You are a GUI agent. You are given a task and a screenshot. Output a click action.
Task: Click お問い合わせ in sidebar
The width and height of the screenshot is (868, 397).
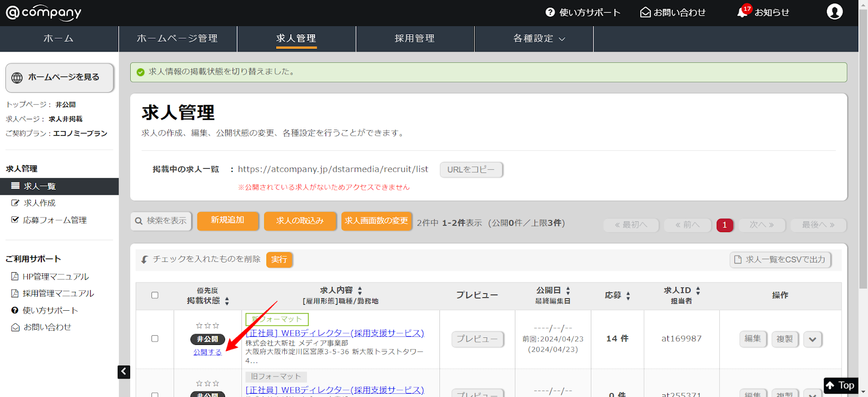pyautogui.click(x=41, y=327)
